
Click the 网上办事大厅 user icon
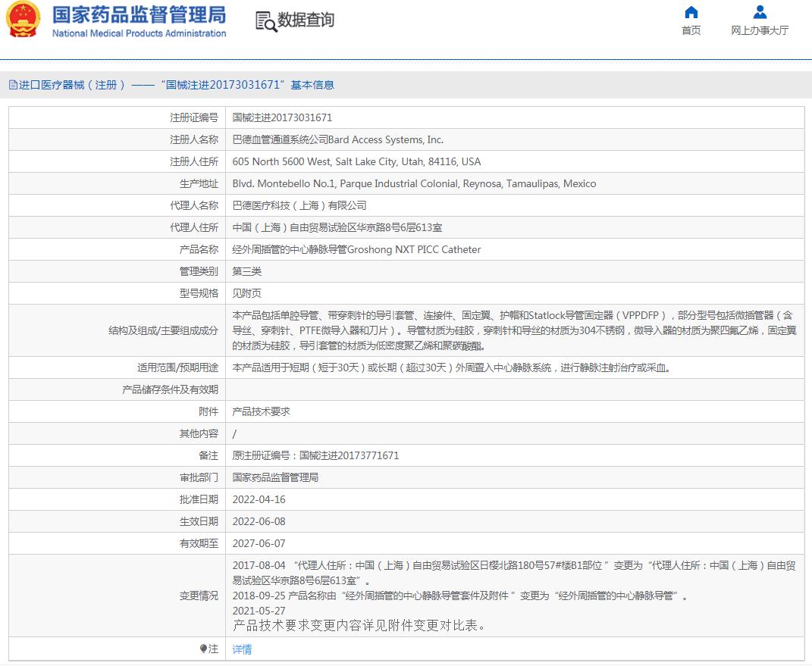click(760, 12)
